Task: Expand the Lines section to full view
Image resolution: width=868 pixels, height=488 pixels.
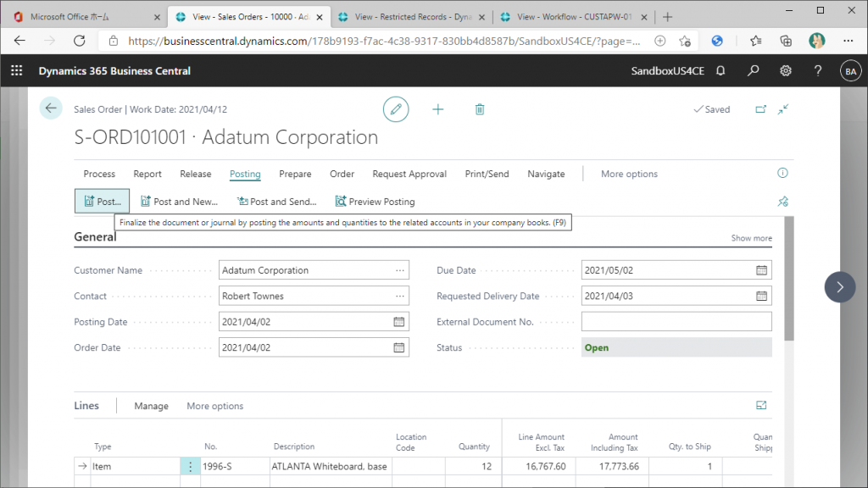Action: click(761, 406)
